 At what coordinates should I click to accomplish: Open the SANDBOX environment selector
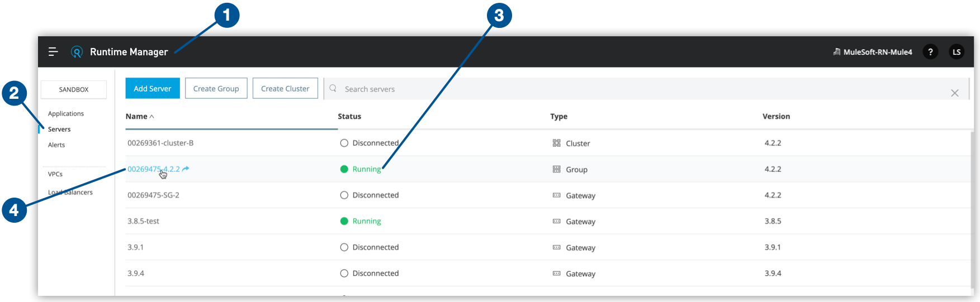tap(74, 89)
